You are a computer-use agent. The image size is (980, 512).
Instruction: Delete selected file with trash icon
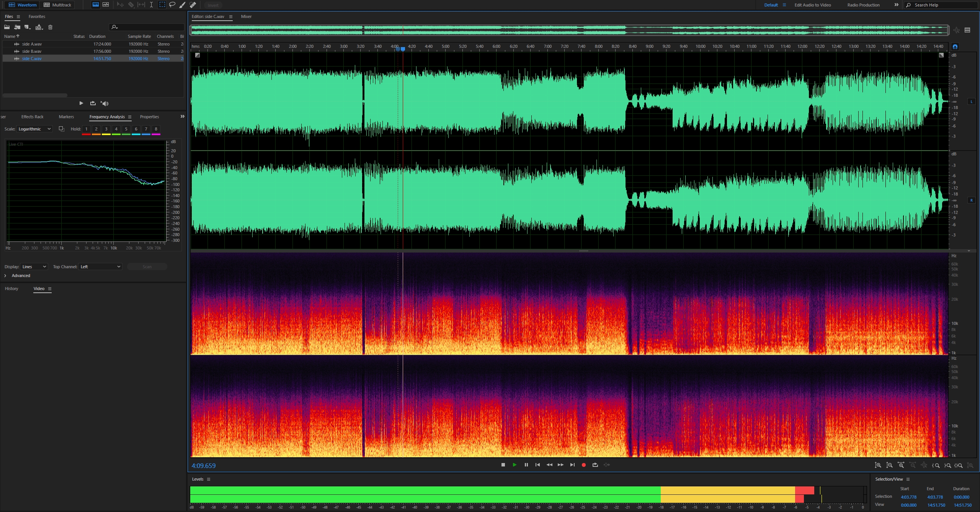(50, 27)
